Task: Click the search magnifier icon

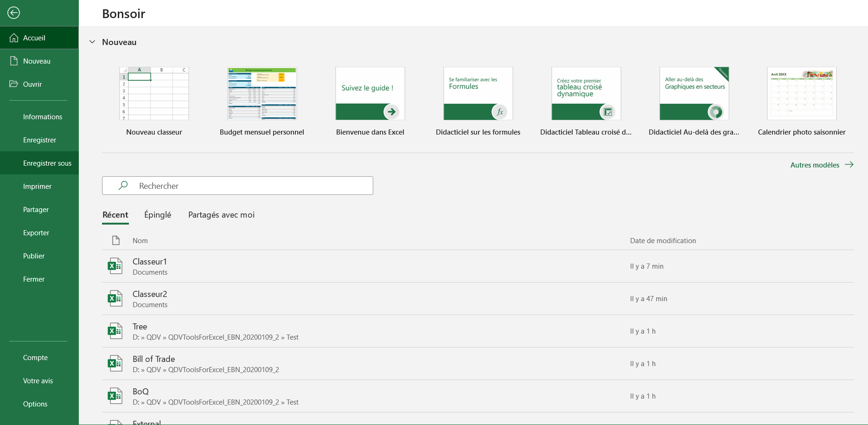Action: pos(123,186)
